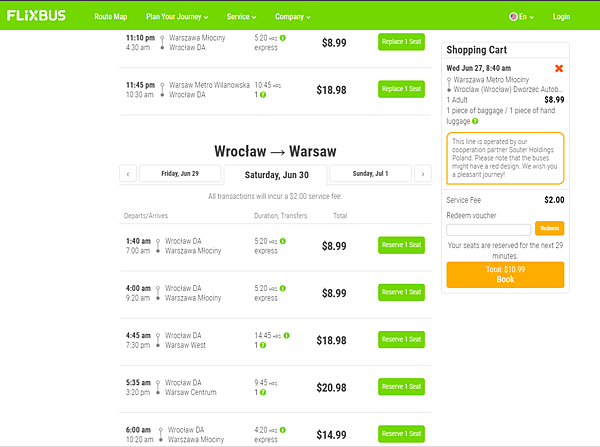The height and width of the screenshot is (447, 600).
Task: Replace seat with the 11:10 pm trip
Action: [x=401, y=42]
